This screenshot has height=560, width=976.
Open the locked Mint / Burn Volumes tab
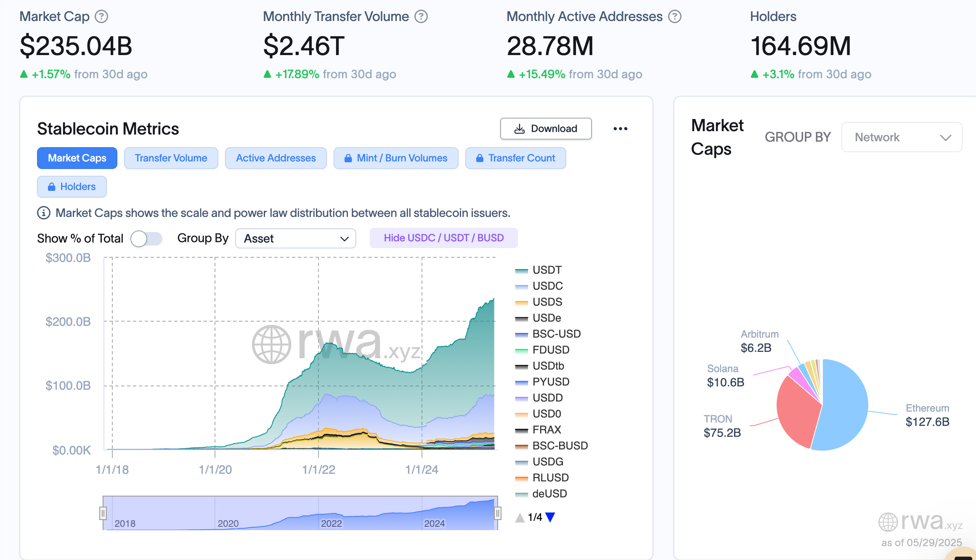[x=396, y=158]
